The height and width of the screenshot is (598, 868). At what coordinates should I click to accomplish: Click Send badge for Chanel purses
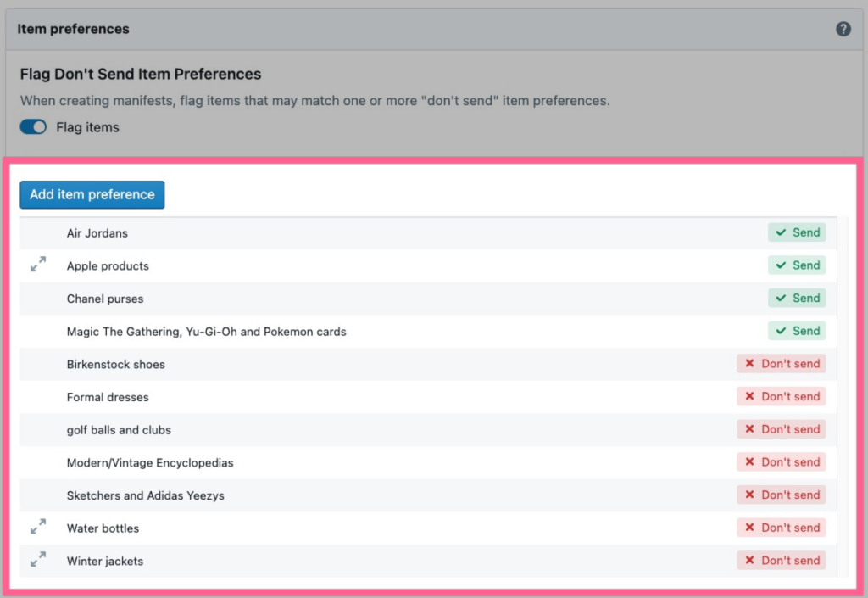797,298
